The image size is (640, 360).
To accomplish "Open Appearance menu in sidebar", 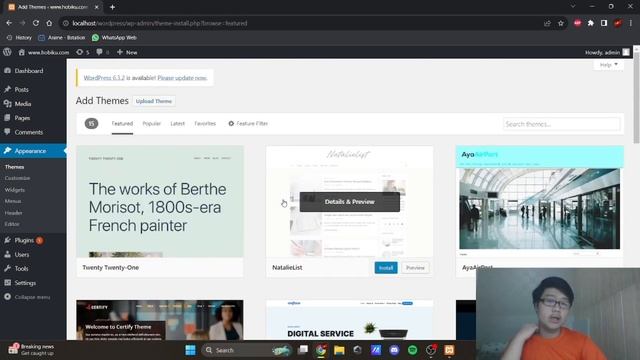I will tap(30, 151).
